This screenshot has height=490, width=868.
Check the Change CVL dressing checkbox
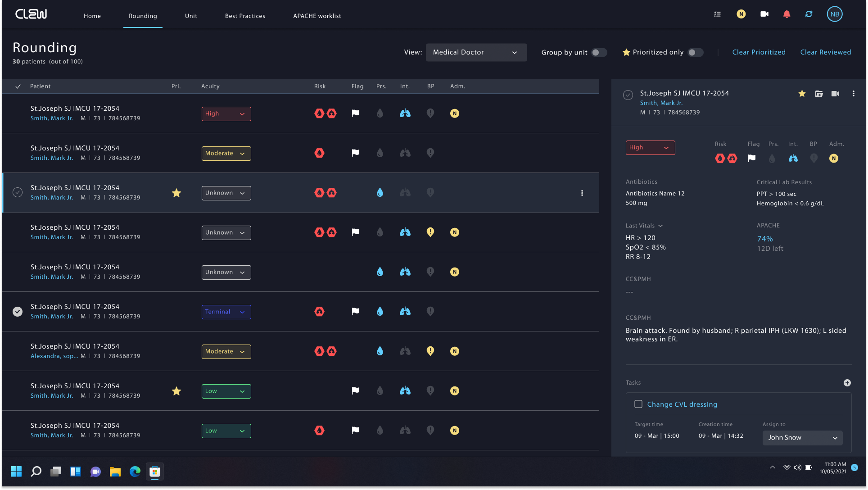click(638, 404)
